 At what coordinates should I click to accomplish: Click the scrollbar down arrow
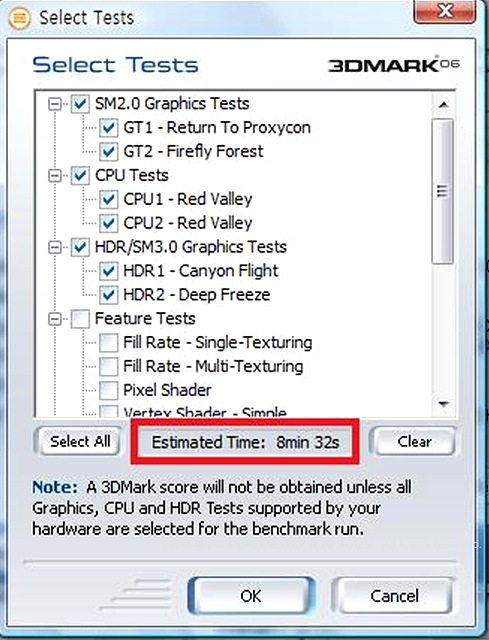[x=443, y=404]
